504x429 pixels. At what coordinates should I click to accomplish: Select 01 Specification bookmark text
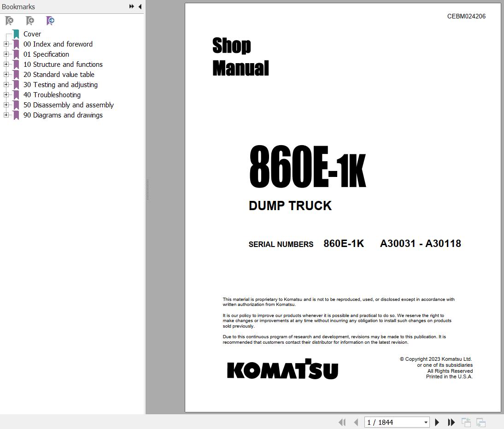[x=46, y=54]
